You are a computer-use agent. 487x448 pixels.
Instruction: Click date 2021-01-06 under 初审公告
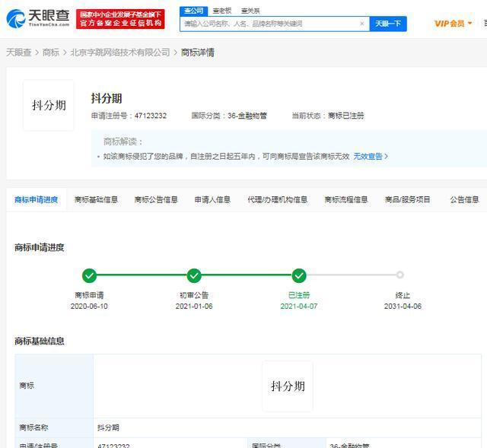(x=194, y=306)
